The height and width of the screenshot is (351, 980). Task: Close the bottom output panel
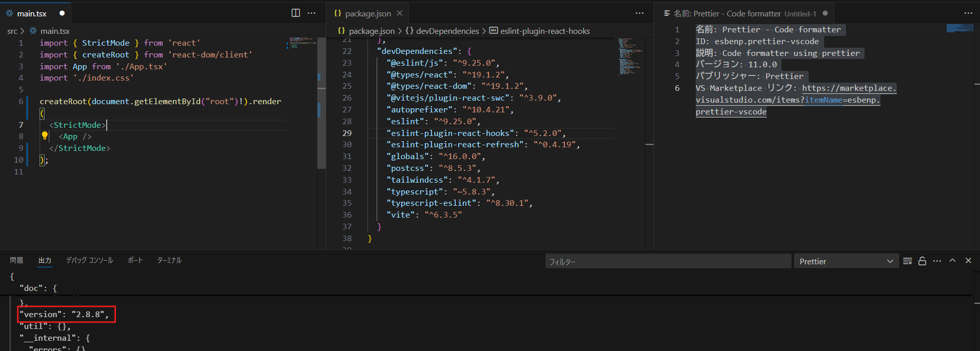pos(968,261)
